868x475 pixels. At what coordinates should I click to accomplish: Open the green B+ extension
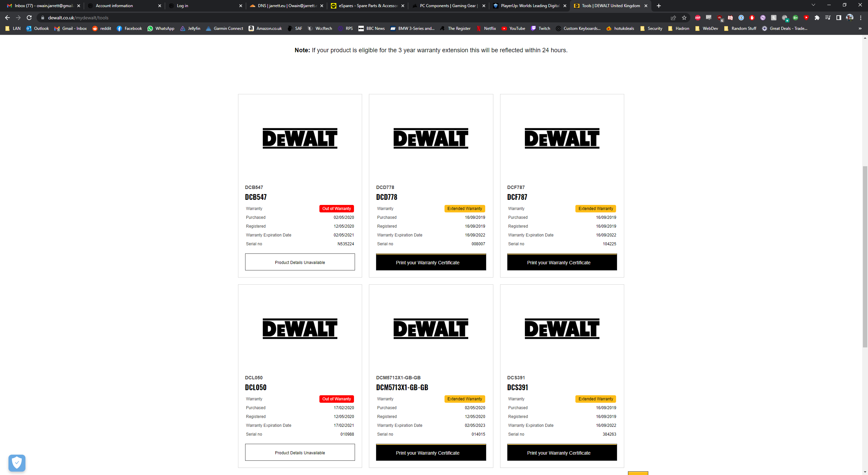[795, 18]
